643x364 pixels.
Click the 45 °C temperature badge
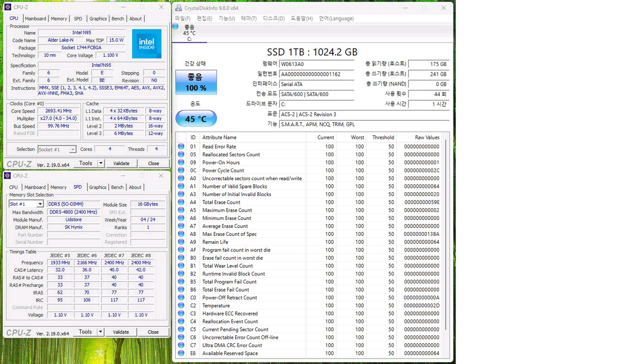coord(196,118)
